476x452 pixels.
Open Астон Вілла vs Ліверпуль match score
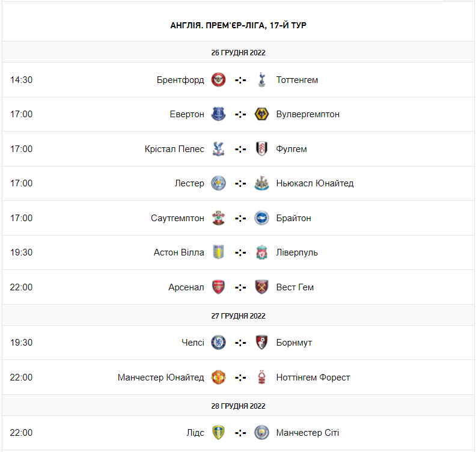point(240,252)
